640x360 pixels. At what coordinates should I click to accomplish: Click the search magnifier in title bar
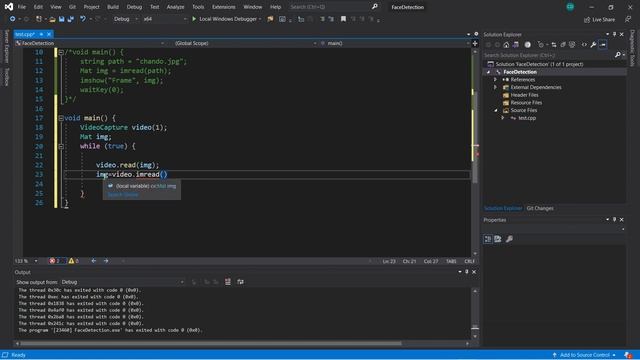[374, 7]
